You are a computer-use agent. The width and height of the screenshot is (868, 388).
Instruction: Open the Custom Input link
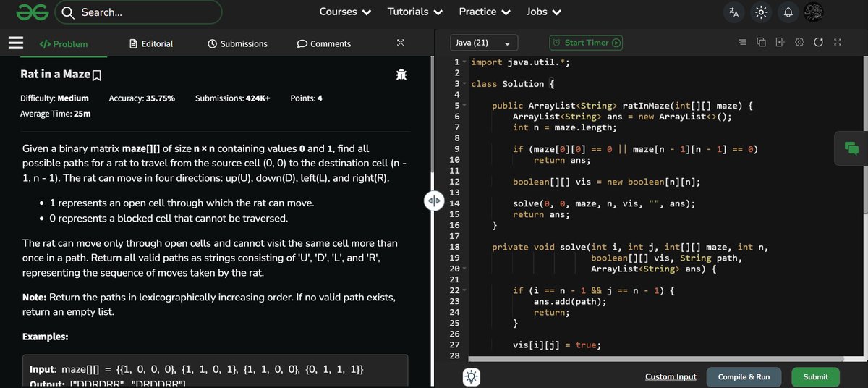click(671, 376)
